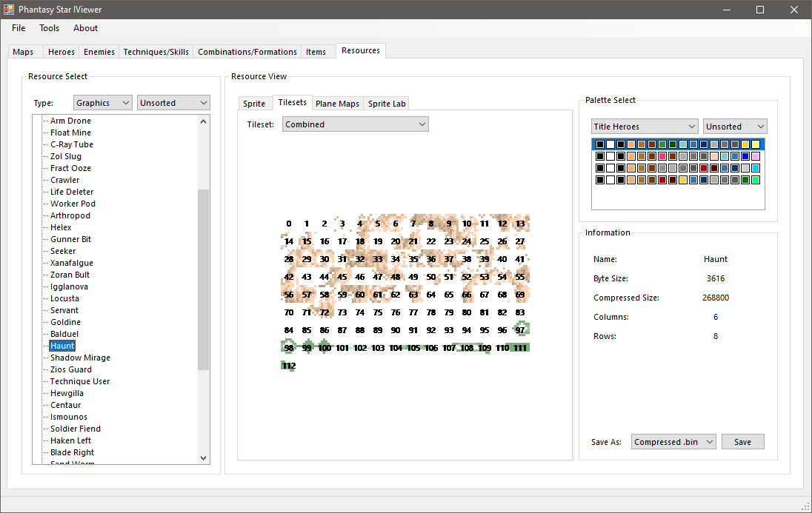Open the Tools menu
812x513 pixels.
(x=49, y=28)
